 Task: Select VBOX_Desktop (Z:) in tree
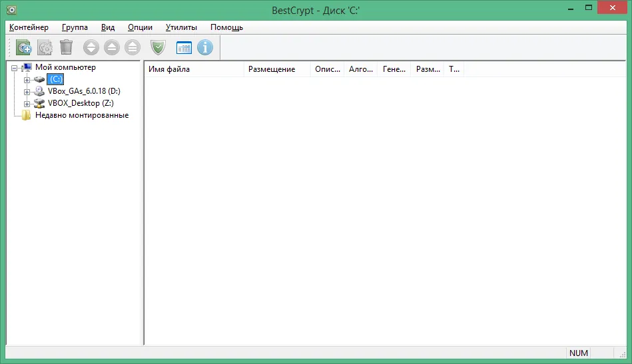pyautogui.click(x=81, y=103)
